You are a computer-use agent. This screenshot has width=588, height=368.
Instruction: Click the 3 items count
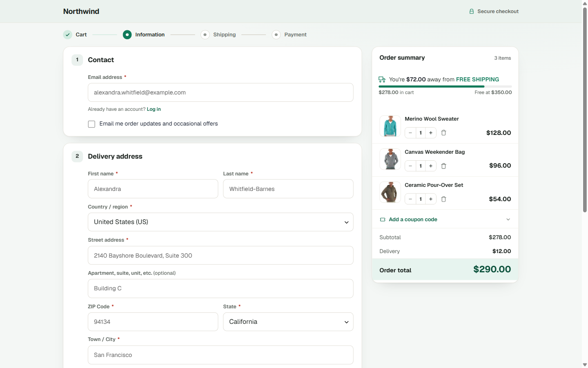503,58
